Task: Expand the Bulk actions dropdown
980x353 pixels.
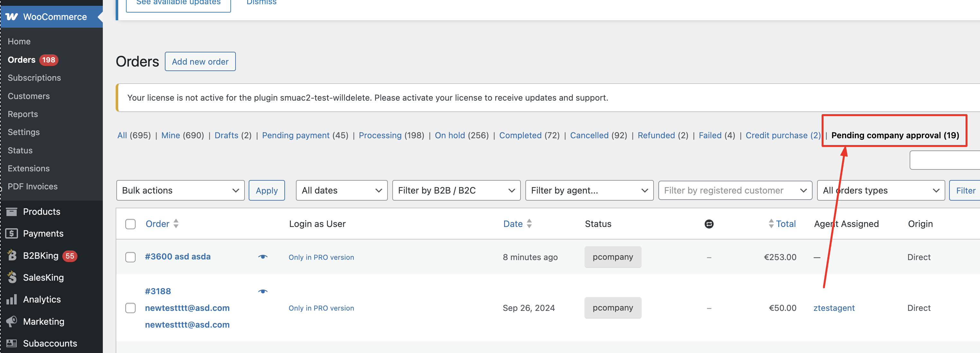Action: pyautogui.click(x=180, y=190)
